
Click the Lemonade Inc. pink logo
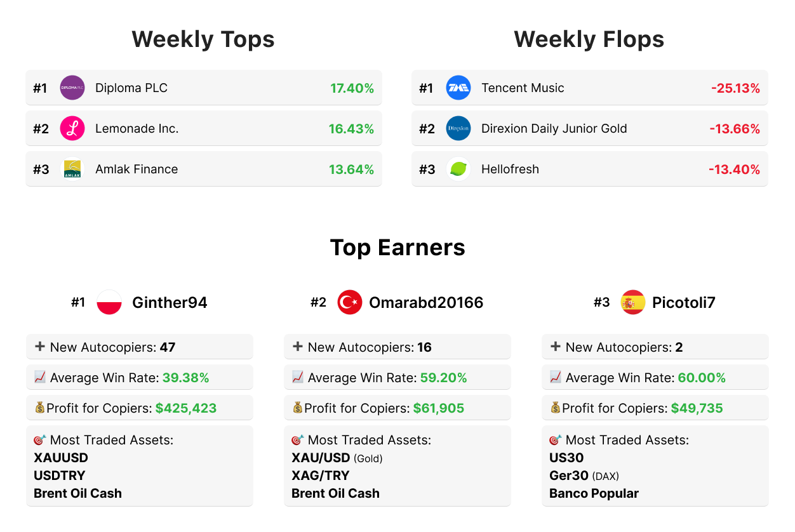pos(72,128)
